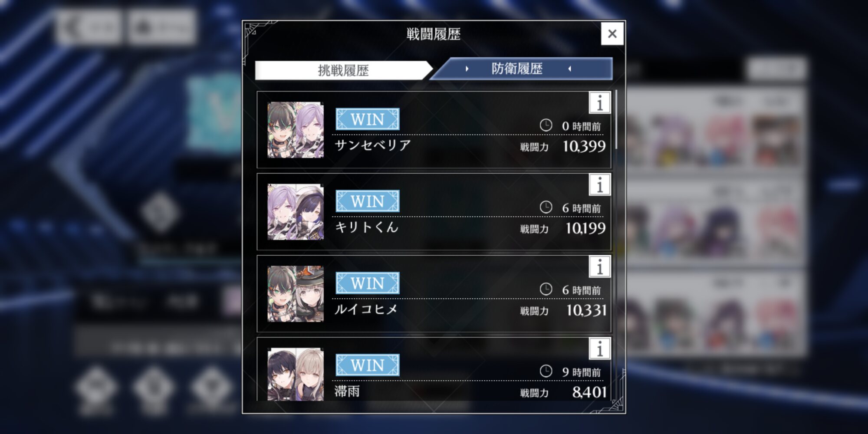
Task: Select サンセベリア's character portrait pair
Action: (296, 130)
